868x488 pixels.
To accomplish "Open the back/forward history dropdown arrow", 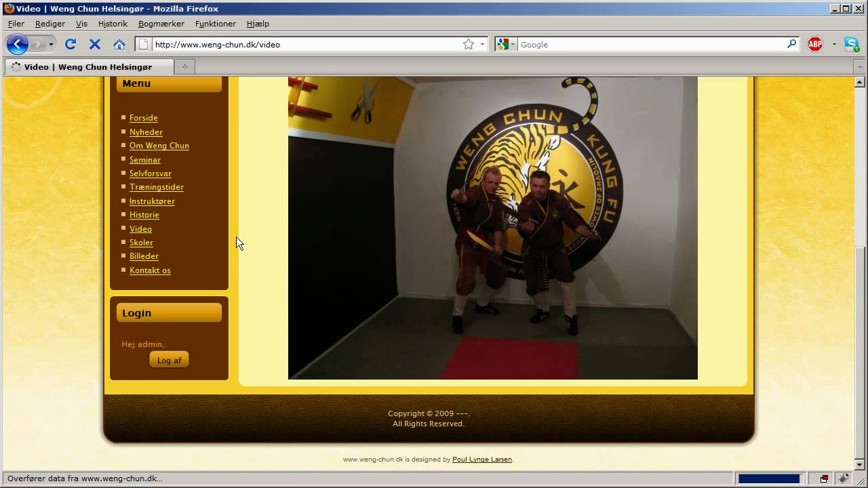I will (51, 45).
